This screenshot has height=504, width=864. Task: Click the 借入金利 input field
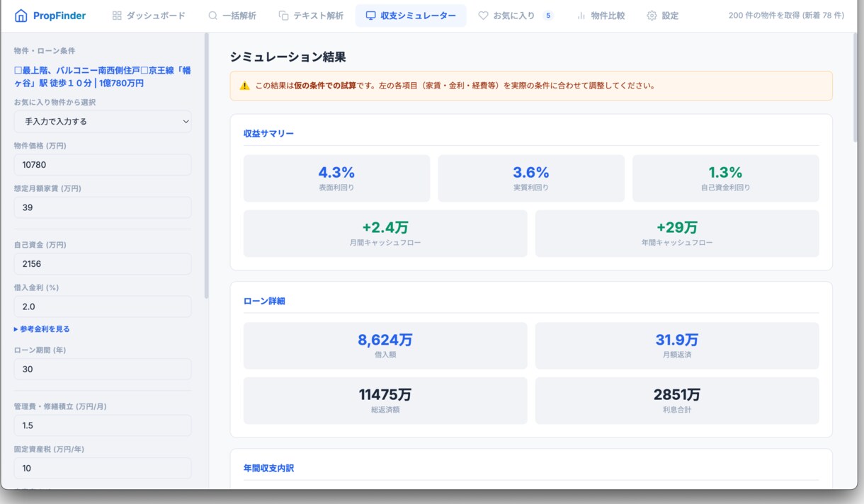pyautogui.click(x=103, y=307)
